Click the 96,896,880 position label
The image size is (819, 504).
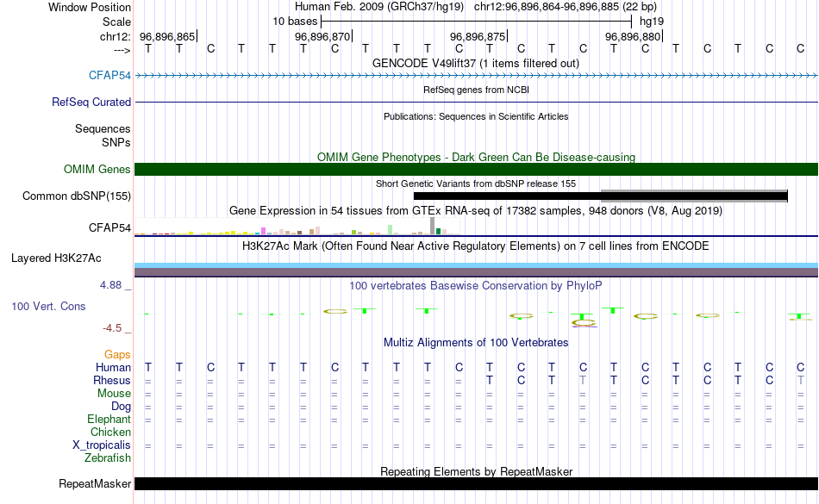click(x=633, y=36)
